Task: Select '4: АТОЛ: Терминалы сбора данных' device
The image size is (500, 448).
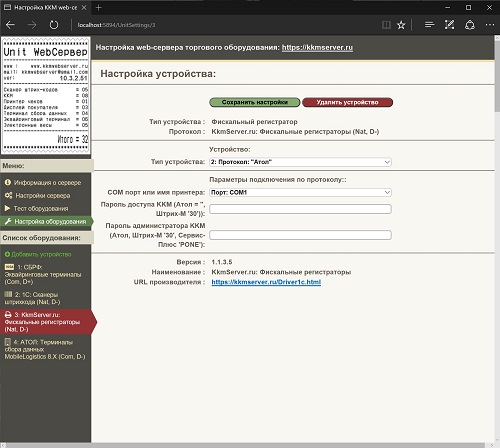Action: (45, 349)
